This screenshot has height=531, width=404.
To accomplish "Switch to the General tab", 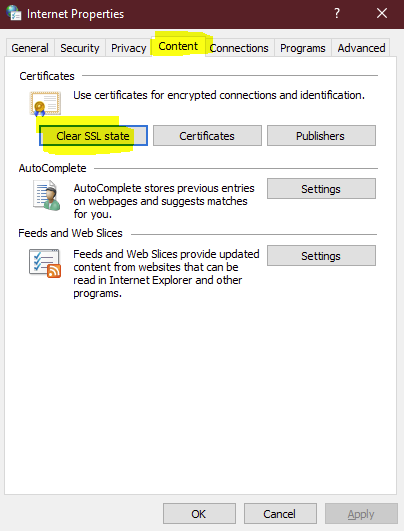I will [30, 48].
